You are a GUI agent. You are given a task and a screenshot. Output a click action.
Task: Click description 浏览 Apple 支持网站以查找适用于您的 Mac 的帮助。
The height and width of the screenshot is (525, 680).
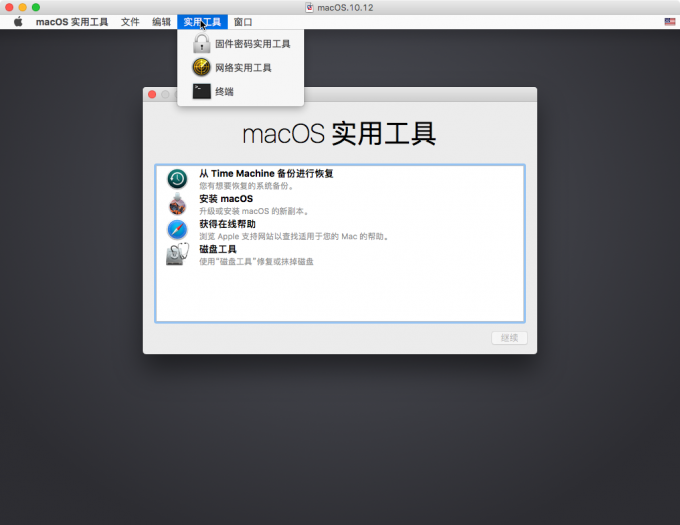coord(294,236)
